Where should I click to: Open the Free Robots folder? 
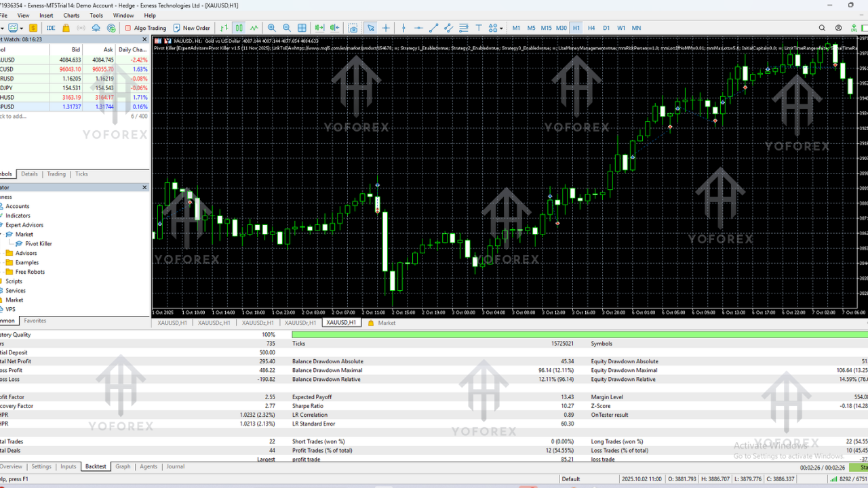pos(30,272)
